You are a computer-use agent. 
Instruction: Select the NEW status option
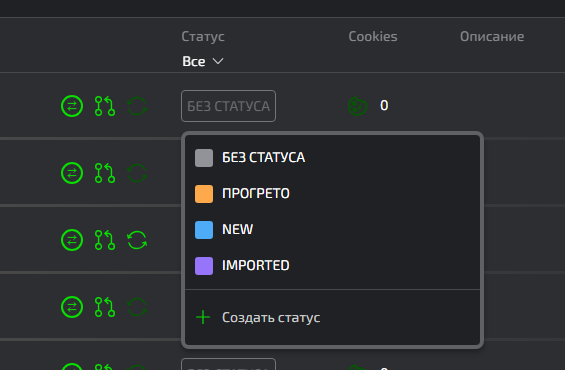tap(332, 229)
